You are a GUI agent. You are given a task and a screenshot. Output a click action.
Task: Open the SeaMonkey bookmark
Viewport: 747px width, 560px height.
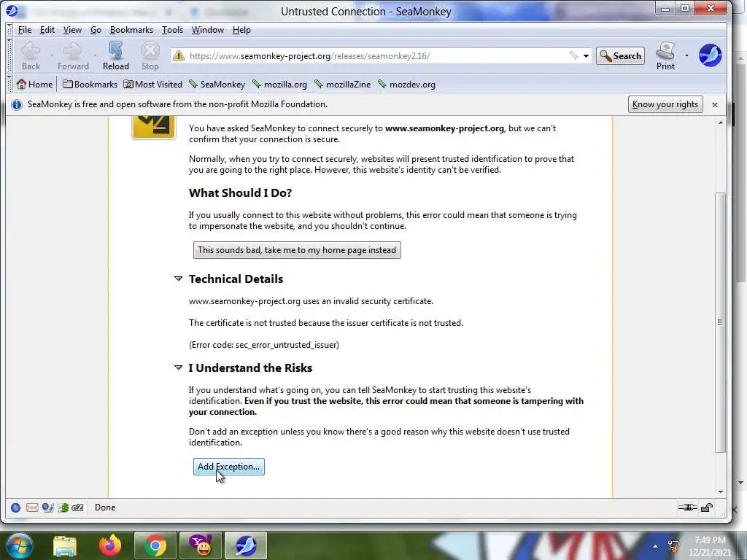pyautogui.click(x=217, y=85)
